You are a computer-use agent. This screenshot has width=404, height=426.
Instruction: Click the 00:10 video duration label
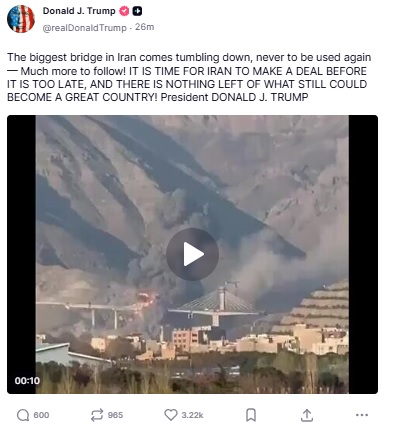click(27, 380)
